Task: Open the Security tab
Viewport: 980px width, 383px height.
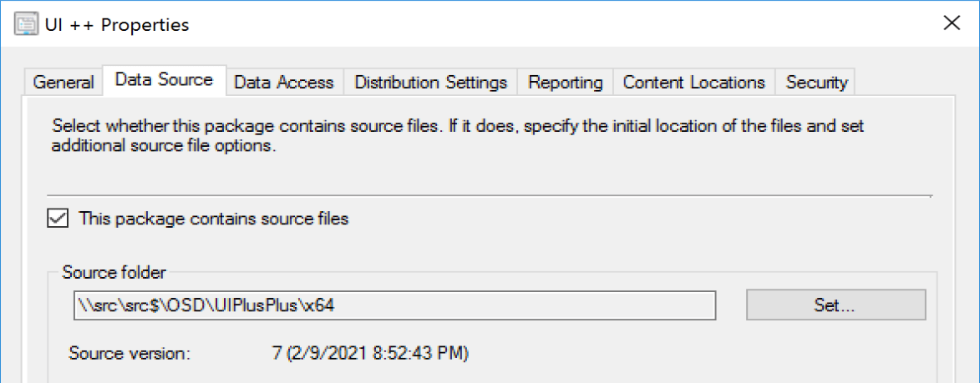Action: click(x=816, y=83)
